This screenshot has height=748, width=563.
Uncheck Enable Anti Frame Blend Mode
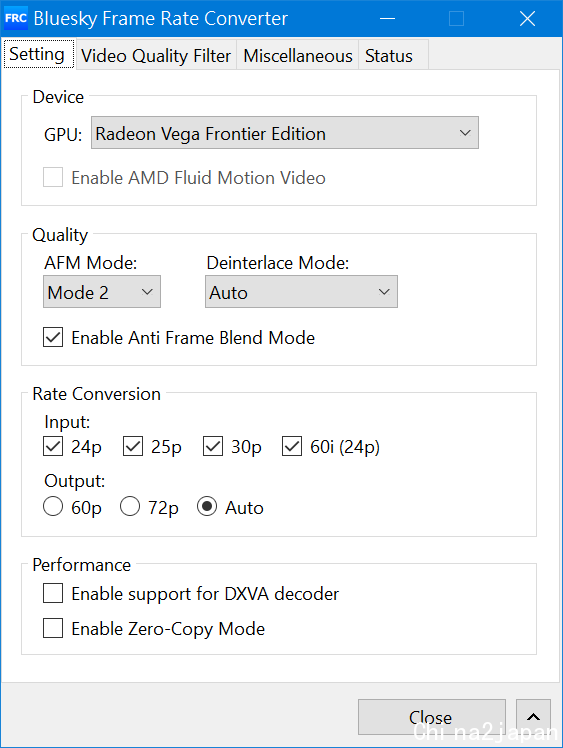[x=53, y=337]
